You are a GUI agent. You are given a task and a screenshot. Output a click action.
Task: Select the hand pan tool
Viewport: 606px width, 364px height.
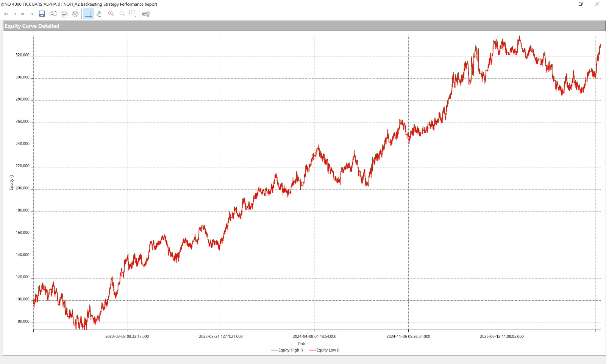point(99,14)
